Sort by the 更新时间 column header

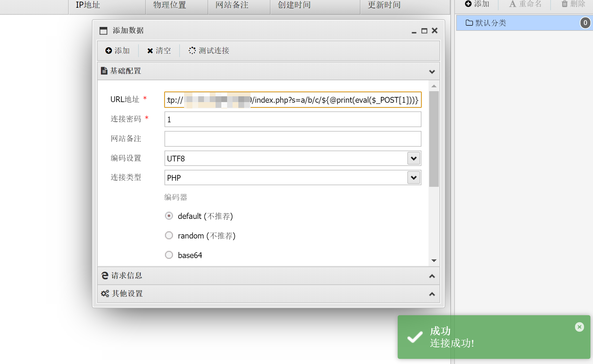click(x=405, y=5)
